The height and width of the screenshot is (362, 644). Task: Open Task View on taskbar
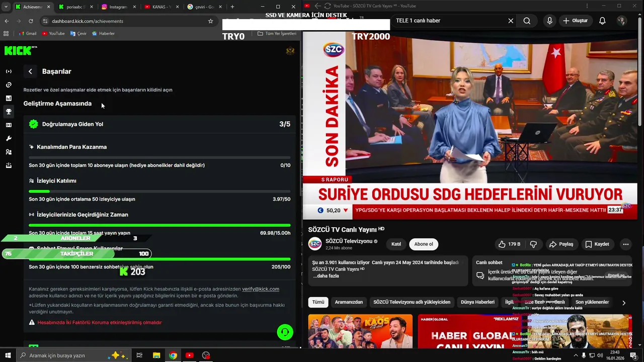140,355
